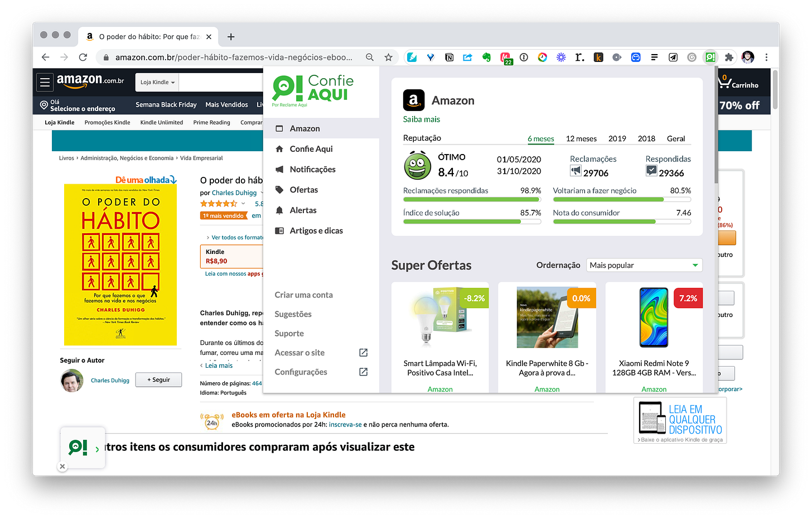Open external link icon next to Acessar o site

(x=364, y=353)
